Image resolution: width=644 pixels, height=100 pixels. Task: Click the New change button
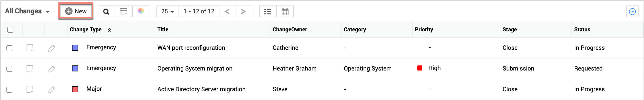(76, 11)
